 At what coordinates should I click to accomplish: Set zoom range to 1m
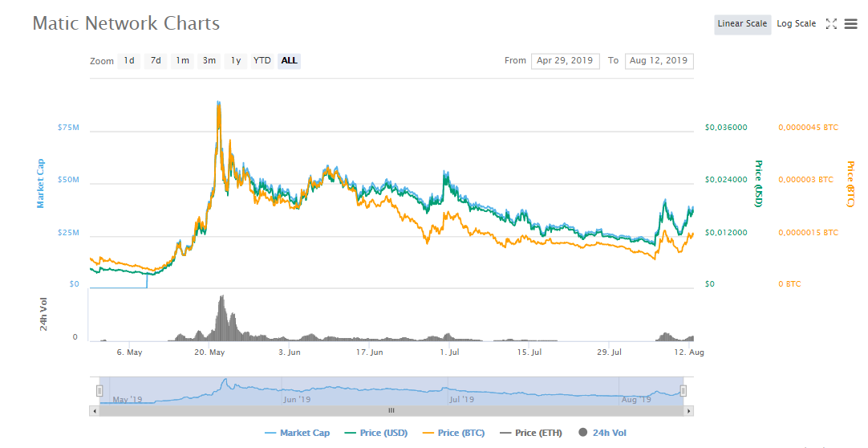click(x=182, y=61)
